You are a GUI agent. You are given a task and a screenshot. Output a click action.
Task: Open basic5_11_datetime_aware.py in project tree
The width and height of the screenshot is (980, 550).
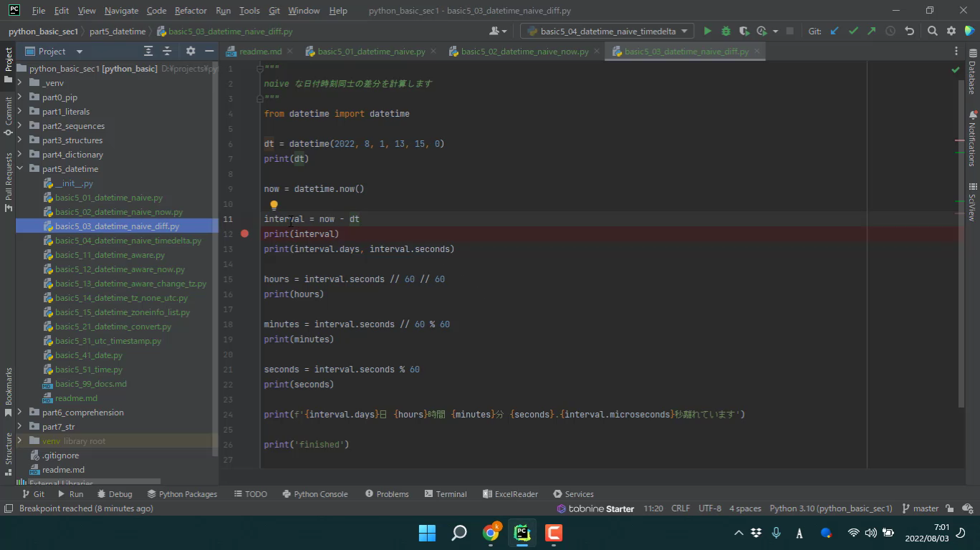click(110, 255)
